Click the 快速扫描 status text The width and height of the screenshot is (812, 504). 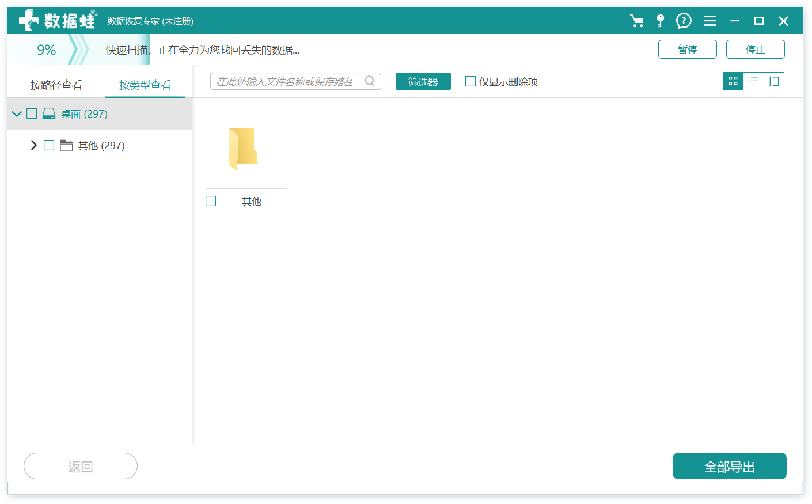[127, 50]
